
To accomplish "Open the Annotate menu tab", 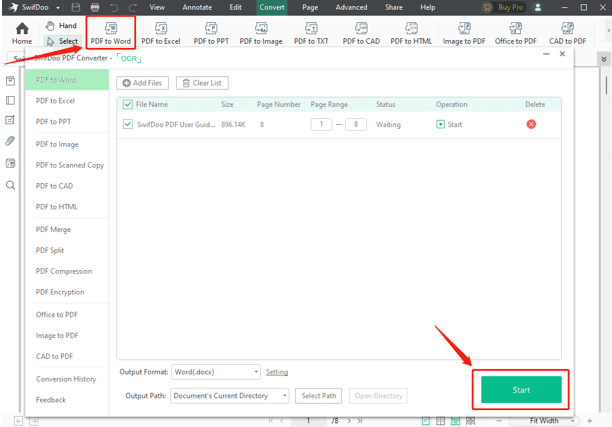I will (197, 7).
